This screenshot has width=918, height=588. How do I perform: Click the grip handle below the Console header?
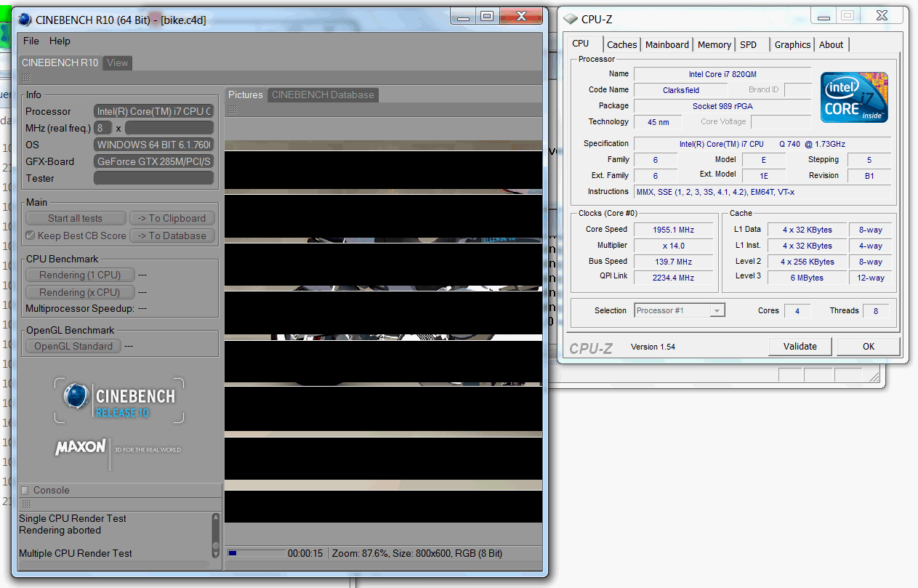pos(25,504)
